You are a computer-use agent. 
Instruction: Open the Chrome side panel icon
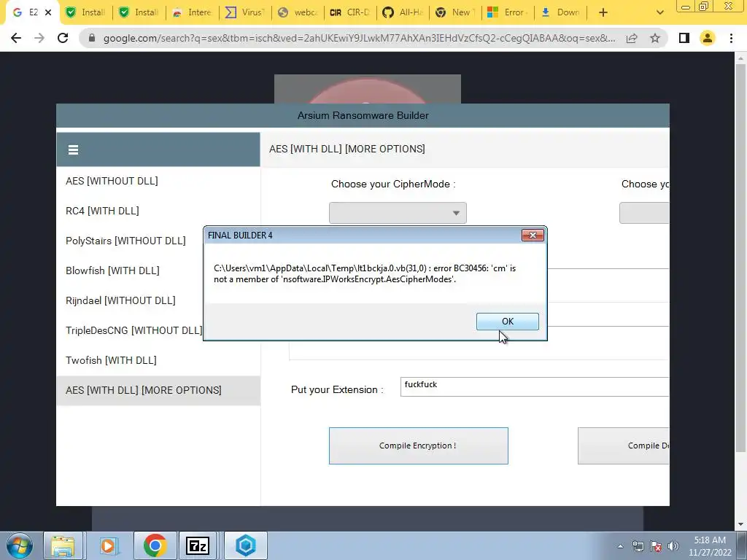pyautogui.click(x=684, y=38)
